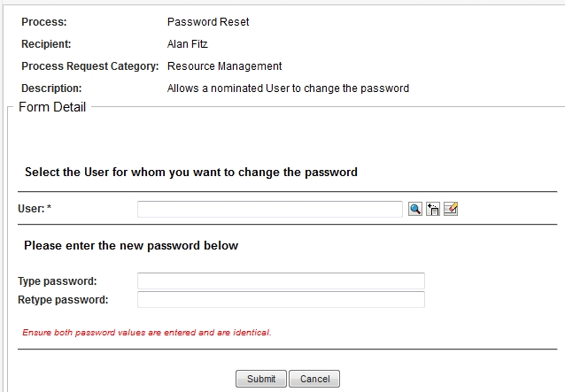565x392 pixels.
Task: Click the 'User: *' field label
Action: click(x=35, y=209)
